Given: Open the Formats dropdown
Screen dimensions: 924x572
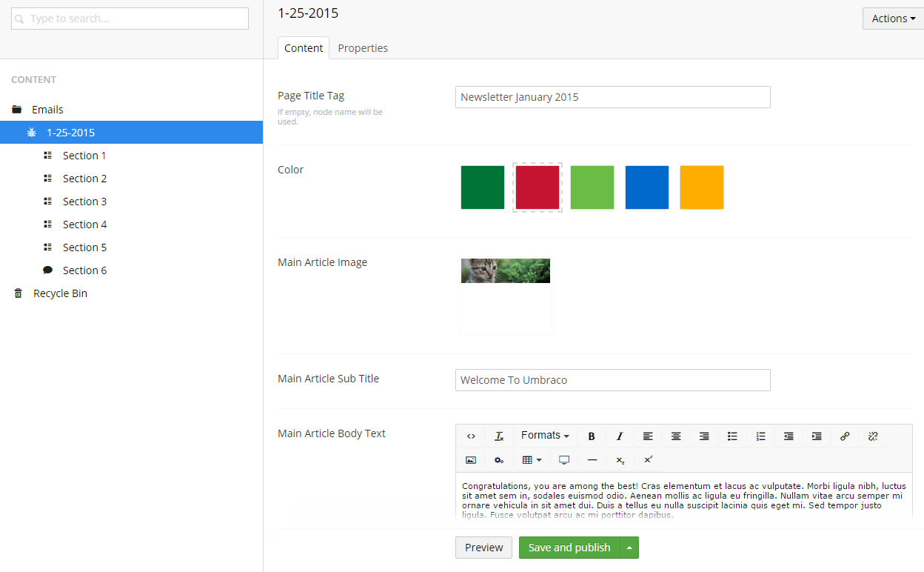Looking at the screenshot, I should (x=545, y=436).
